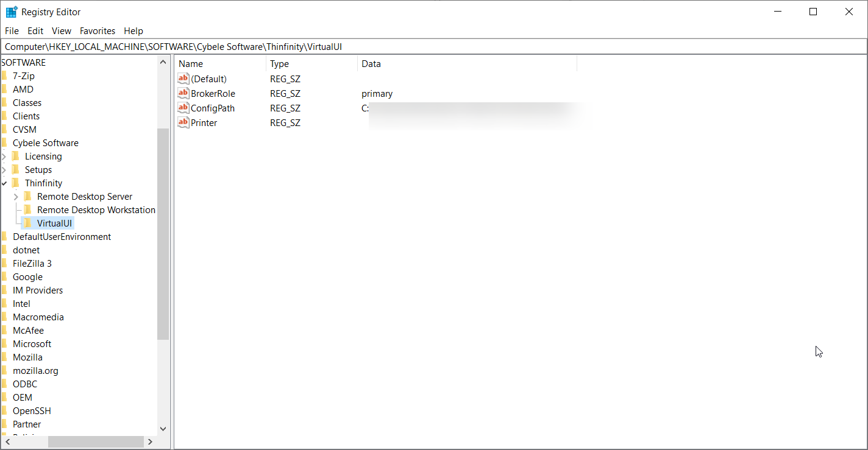868x450 pixels.
Task: Select the Intel key
Action: click(x=21, y=303)
